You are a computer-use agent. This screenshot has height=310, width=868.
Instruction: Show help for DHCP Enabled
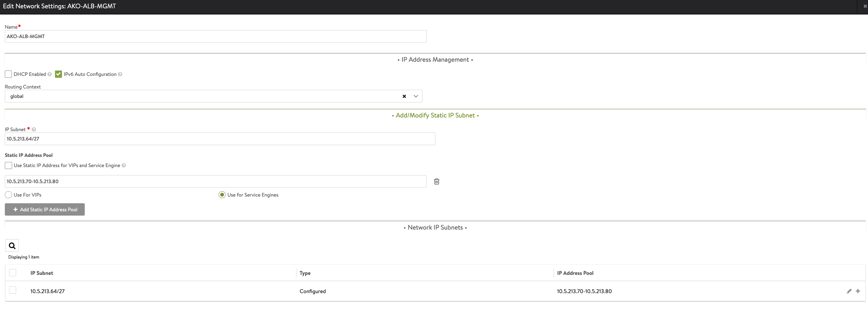[x=50, y=74]
